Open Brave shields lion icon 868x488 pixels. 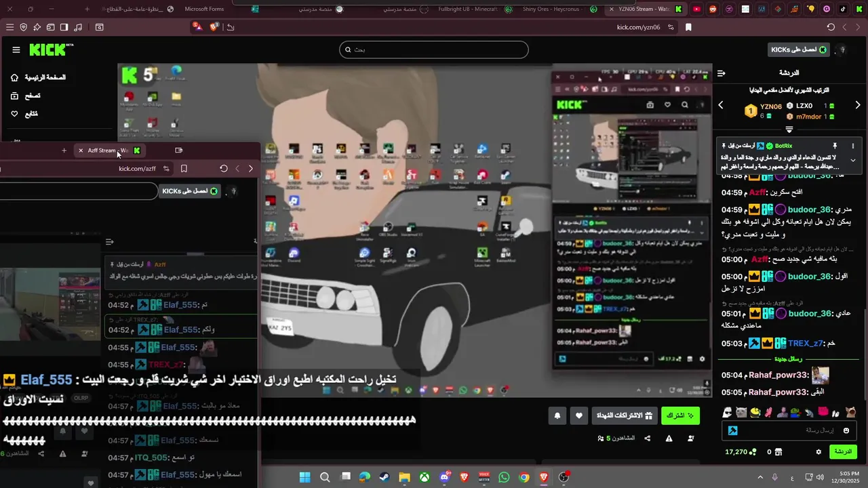(x=214, y=27)
